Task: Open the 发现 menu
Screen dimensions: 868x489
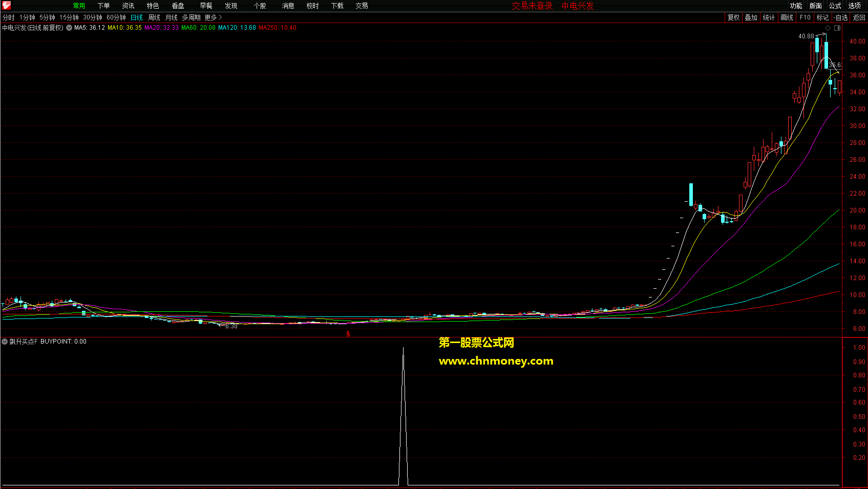Action: (231, 6)
